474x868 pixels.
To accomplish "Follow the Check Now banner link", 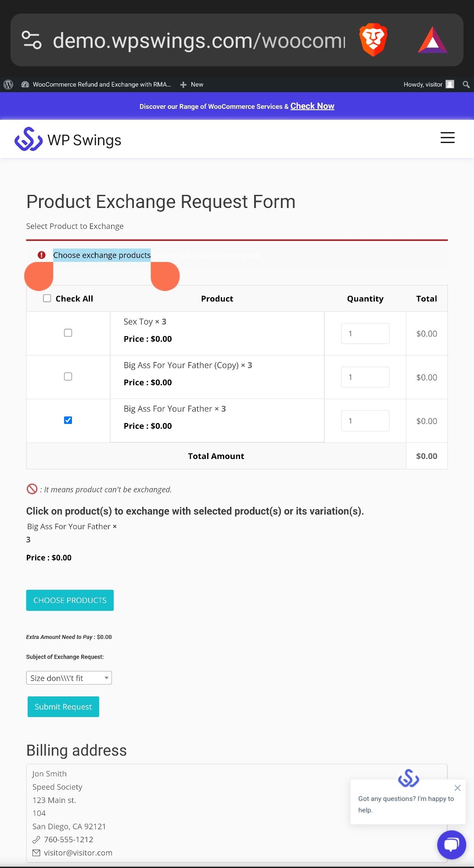I will coord(312,106).
